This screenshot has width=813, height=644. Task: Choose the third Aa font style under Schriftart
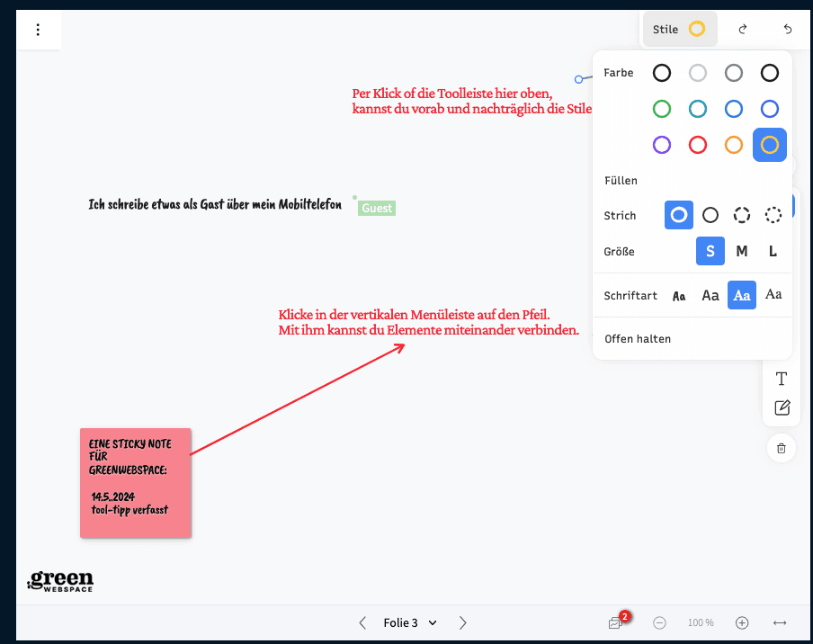(741, 295)
